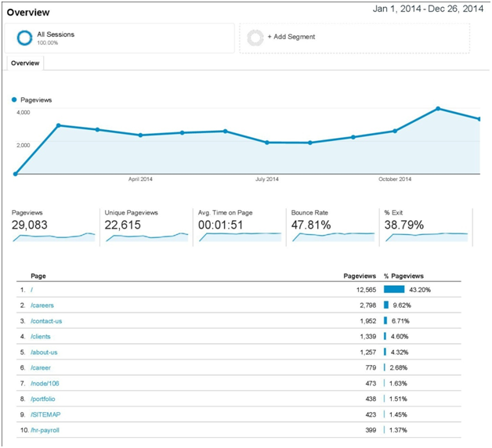The image size is (492, 448).
Task: Click the highest peak data point on the chart
Action: click(x=438, y=109)
